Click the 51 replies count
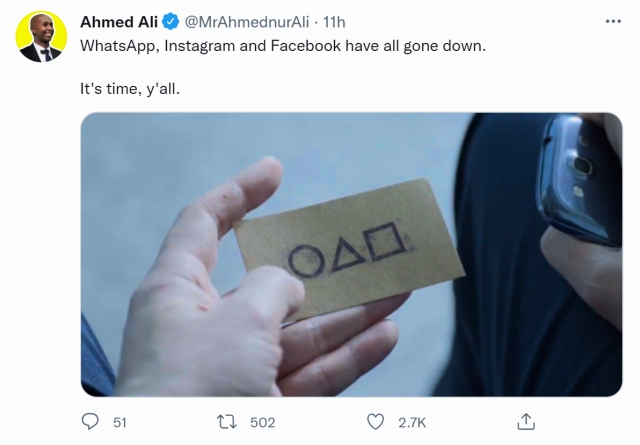The image size is (640, 445). coord(120,422)
